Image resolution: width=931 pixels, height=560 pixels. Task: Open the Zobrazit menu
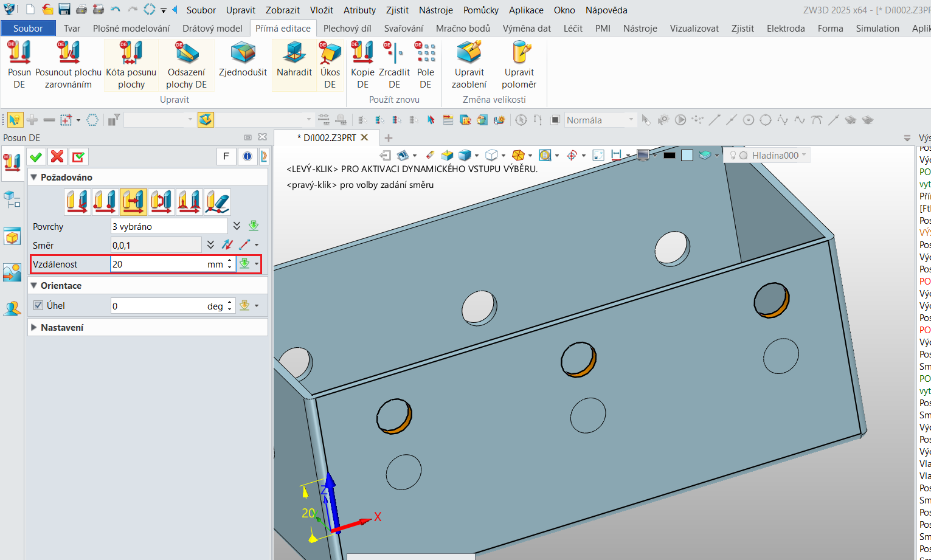coord(283,10)
